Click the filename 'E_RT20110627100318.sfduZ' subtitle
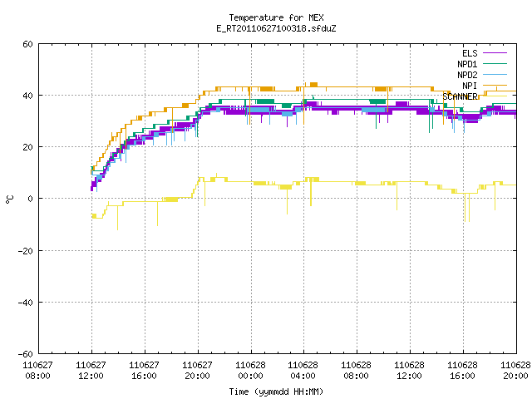 coord(276,28)
